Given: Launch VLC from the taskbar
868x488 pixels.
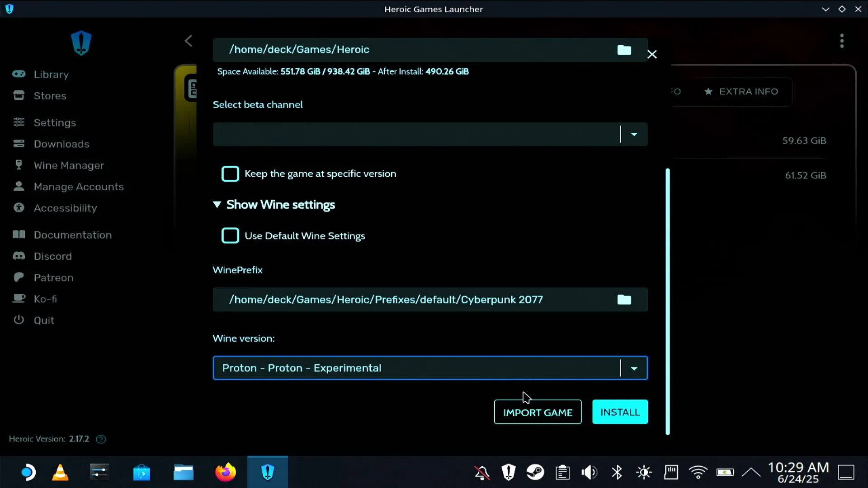Looking at the screenshot, I should 60,472.
